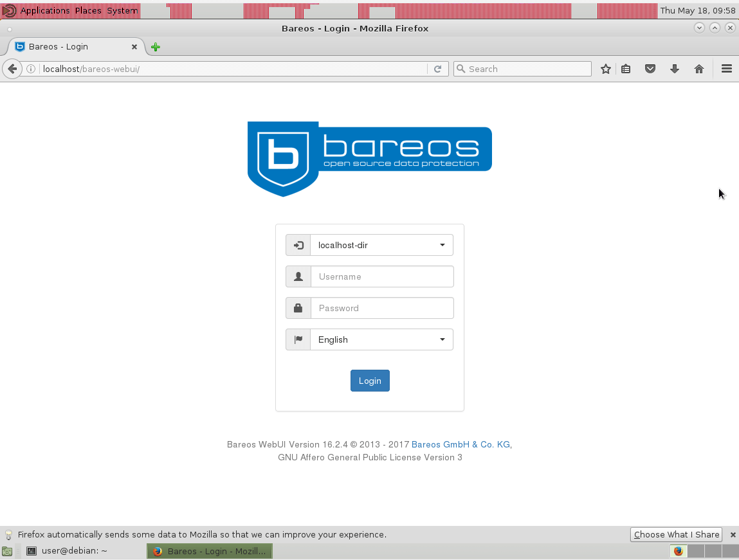739x560 pixels.
Task: Focus the Username input field
Action: (x=382, y=276)
